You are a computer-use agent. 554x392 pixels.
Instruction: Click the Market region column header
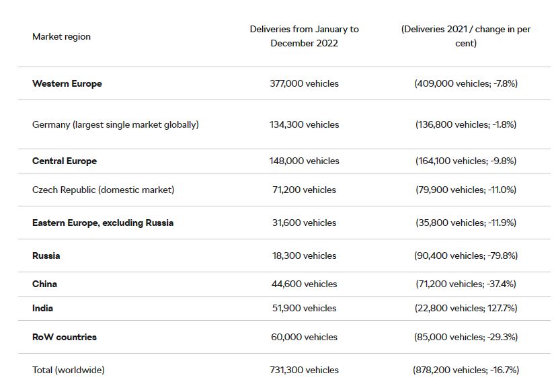[x=61, y=36]
